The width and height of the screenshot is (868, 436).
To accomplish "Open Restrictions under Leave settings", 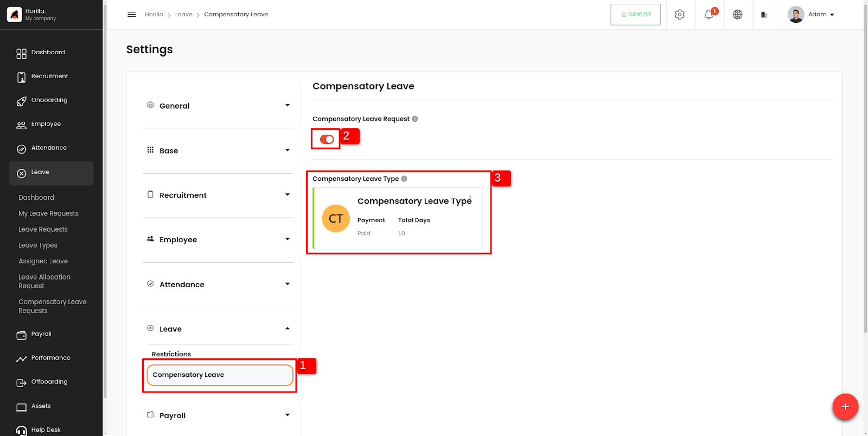I will [x=171, y=354].
